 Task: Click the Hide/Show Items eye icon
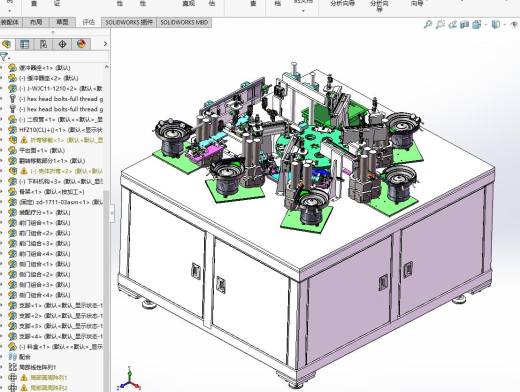pos(515,24)
